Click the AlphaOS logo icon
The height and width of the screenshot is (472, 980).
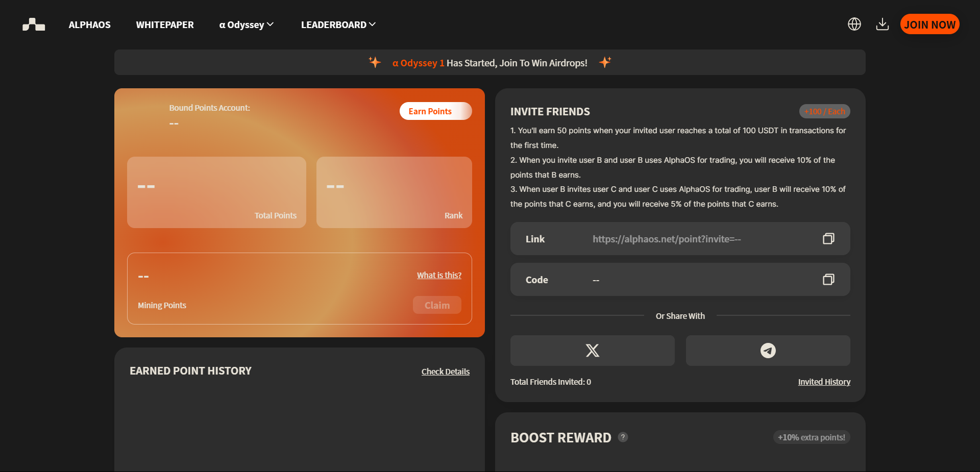pyautogui.click(x=34, y=24)
